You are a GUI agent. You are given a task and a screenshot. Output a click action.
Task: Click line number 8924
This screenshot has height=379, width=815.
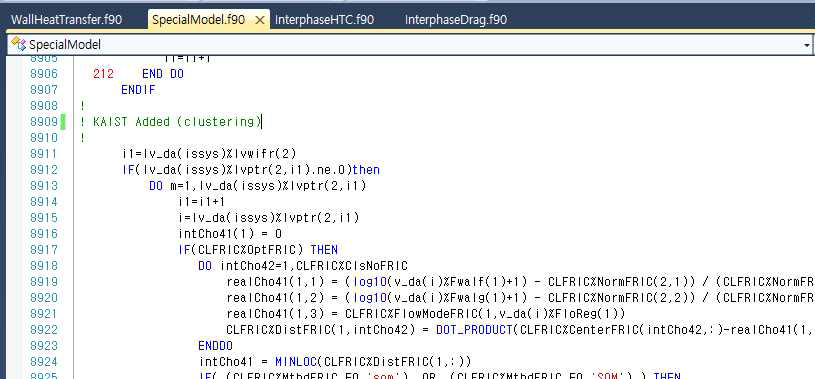tap(44, 361)
